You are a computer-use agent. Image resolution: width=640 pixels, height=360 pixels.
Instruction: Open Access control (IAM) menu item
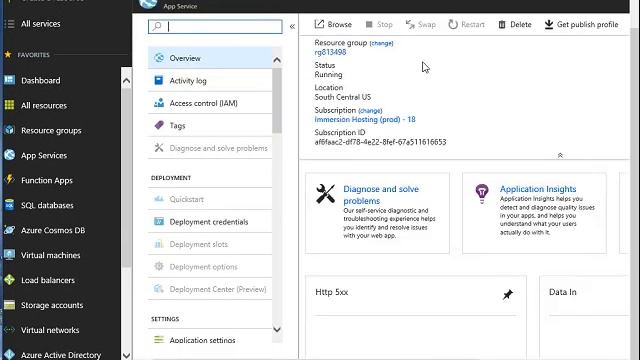pos(210,103)
